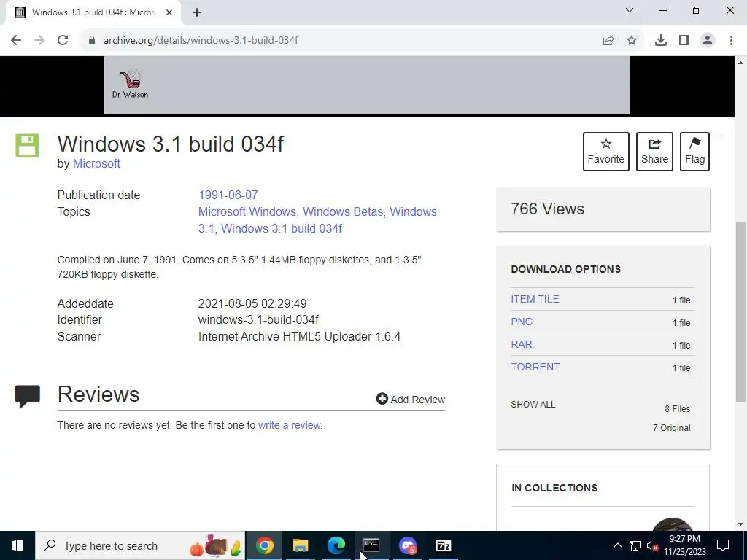Click the Addeddate value 2021-08-05 02:29:49
Image resolution: width=747 pixels, height=560 pixels.
[x=252, y=303]
